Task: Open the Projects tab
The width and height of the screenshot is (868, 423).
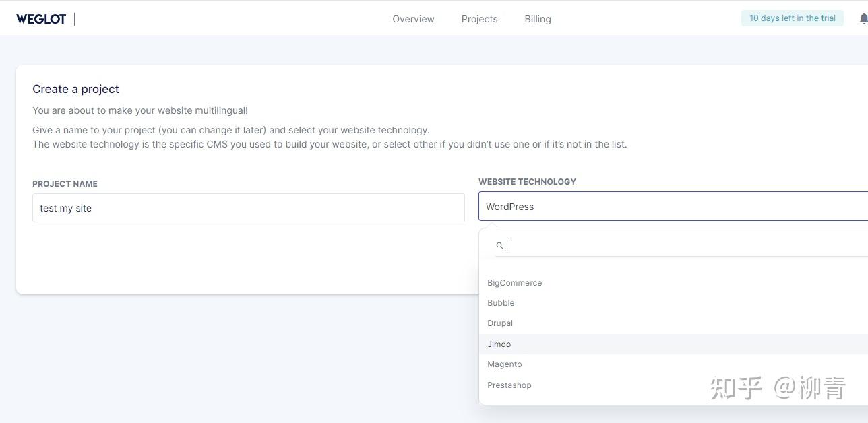Action: pyautogui.click(x=479, y=19)
